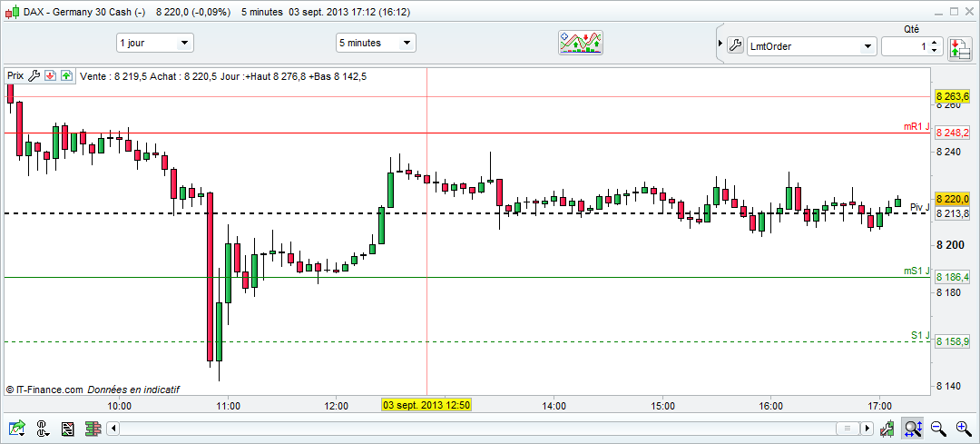980x444 pixels.
Task: Grab the horizontal scrollbar thumb
Action: 848,429
